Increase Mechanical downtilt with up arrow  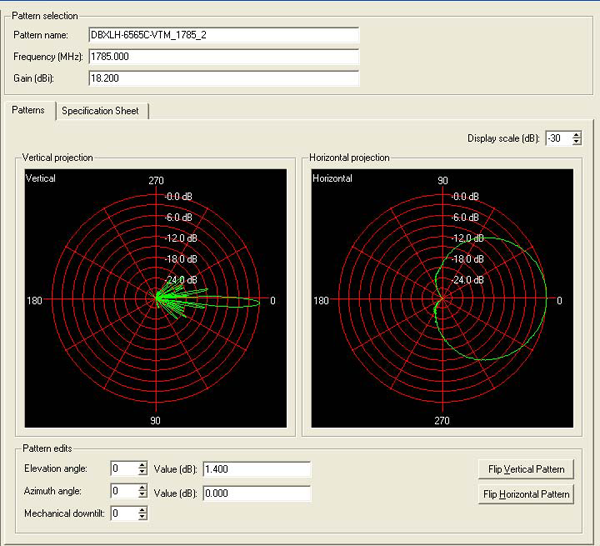click(143, 509)
